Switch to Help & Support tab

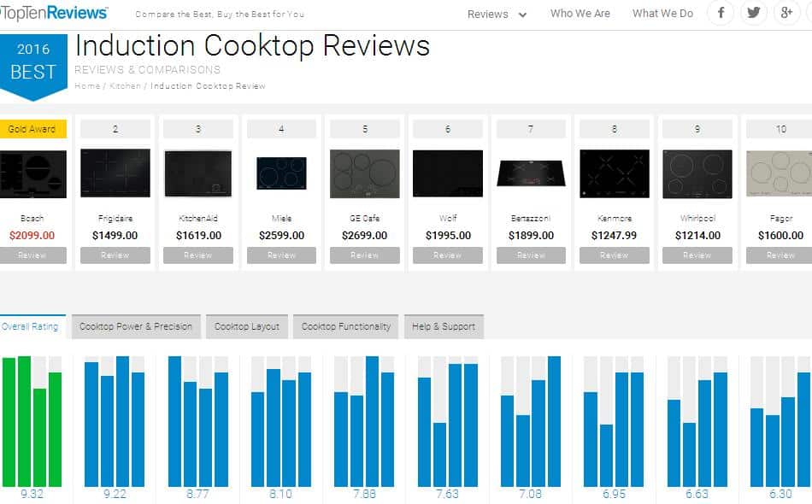pyautogui.click(x=444, y=326)
